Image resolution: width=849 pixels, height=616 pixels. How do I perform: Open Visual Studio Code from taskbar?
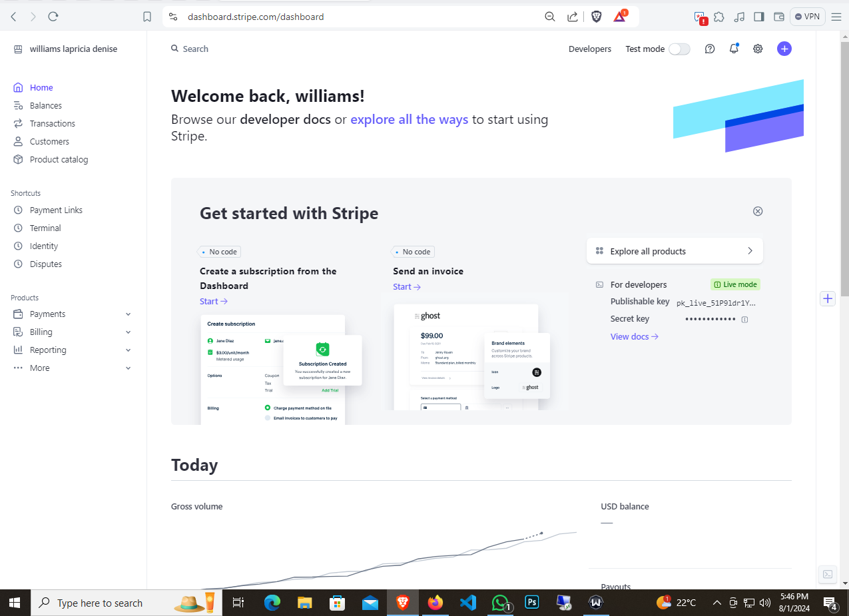point(467,603)
